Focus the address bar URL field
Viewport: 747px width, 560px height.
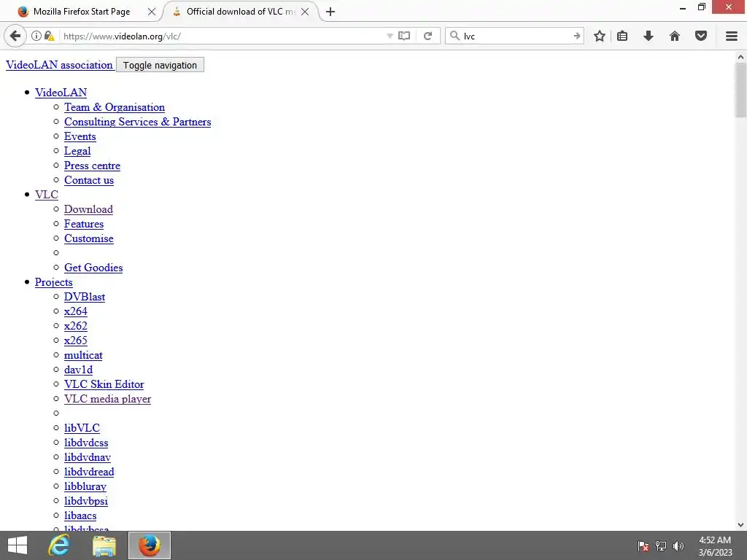click(224, 36)
